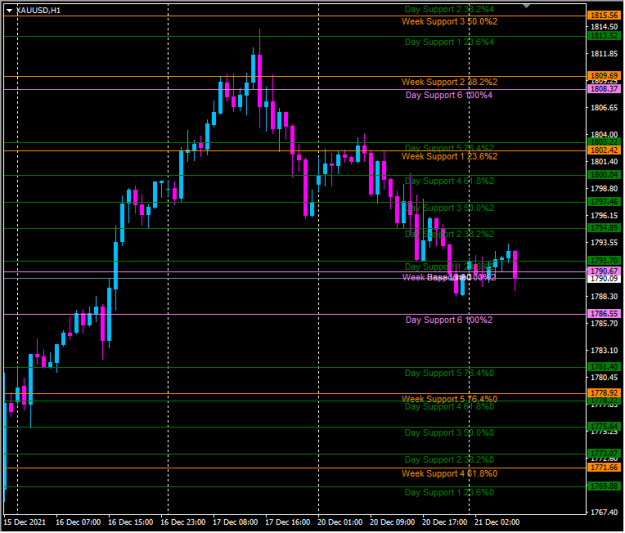The width and height of the screenshot is (625, 533).
Task: Click the green 1800.04 price tag
Action: 604,175
